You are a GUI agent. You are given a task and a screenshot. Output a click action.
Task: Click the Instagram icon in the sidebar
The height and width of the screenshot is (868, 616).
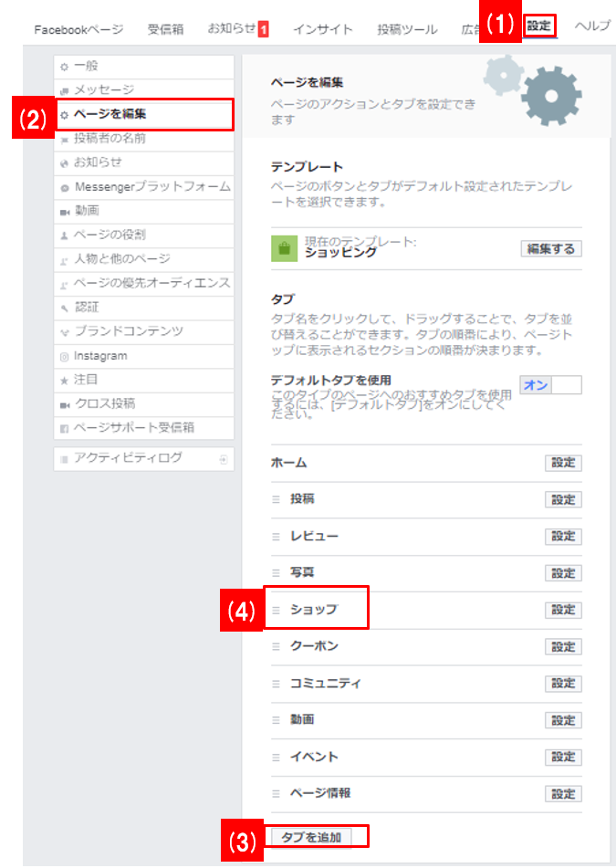coord(64,357)
